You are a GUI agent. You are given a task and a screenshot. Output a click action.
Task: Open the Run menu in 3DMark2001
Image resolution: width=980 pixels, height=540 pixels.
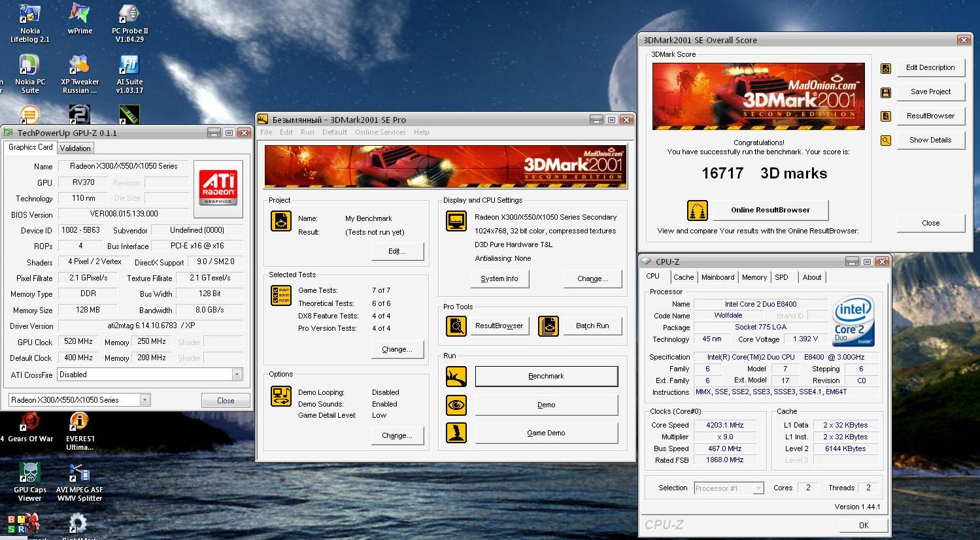point(307,132)
